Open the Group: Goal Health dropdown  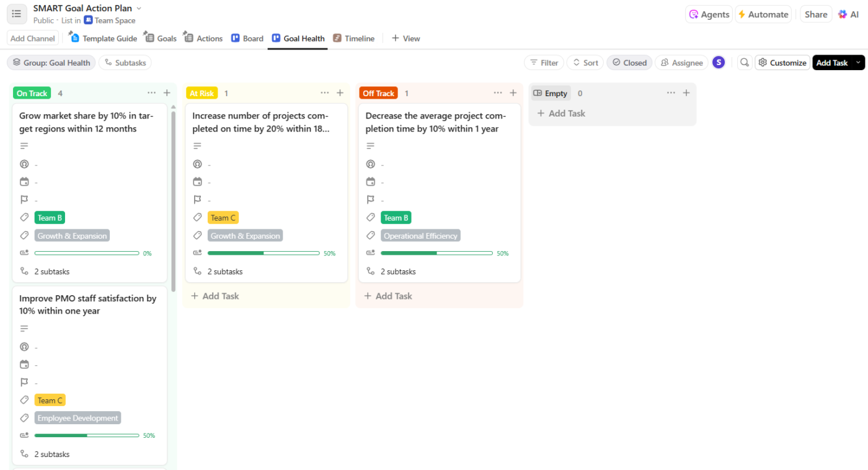[51, 63]
